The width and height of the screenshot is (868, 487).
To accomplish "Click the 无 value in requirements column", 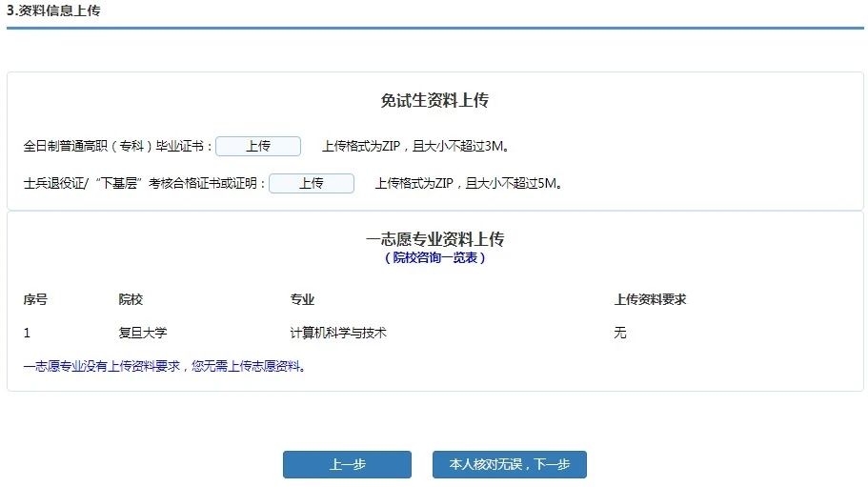I will (620, 334).
